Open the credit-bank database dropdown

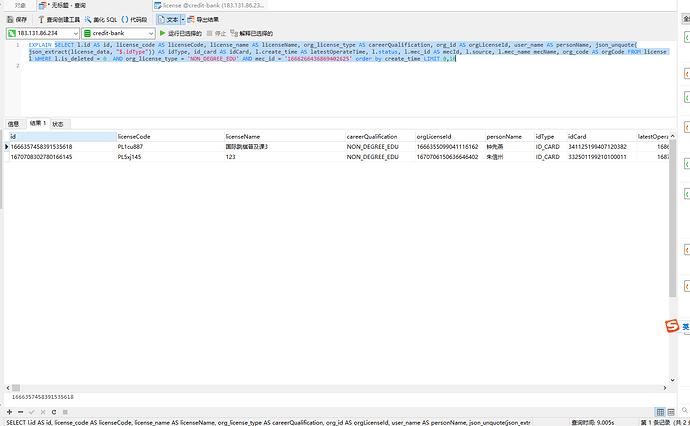point(118,33)
